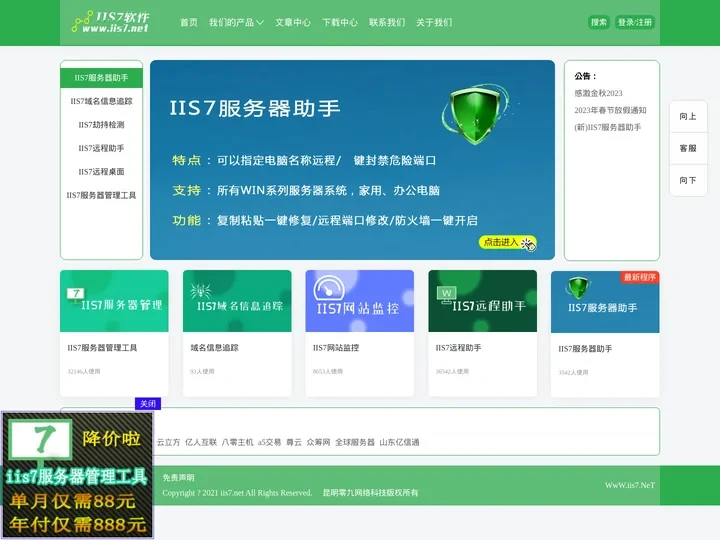Open the 八零主机 partner link
The height and width of the screenshot is (540, 720).
pyautogui.click(x=237, y=442)
